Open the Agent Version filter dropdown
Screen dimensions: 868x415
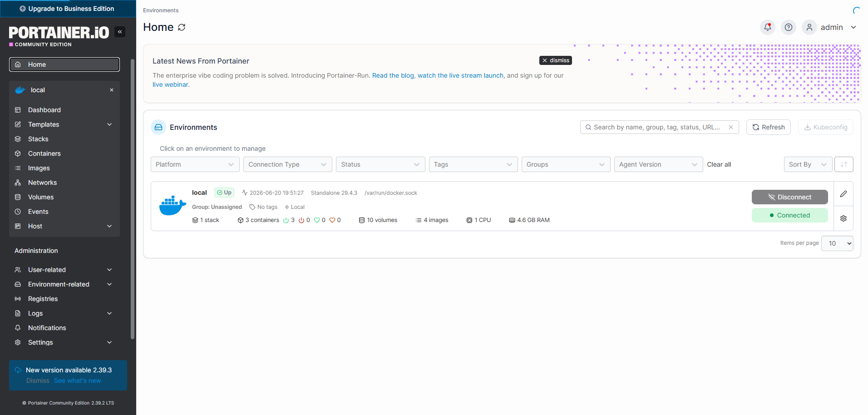click(658, 164)
